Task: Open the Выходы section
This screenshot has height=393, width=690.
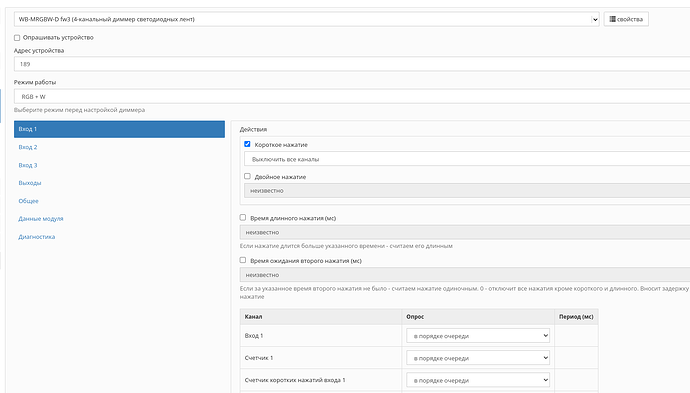Action: (x=30, y=183)
